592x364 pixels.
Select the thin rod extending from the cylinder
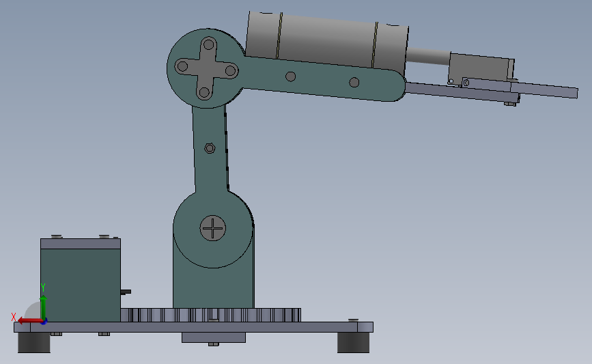[x=428, y=57]
